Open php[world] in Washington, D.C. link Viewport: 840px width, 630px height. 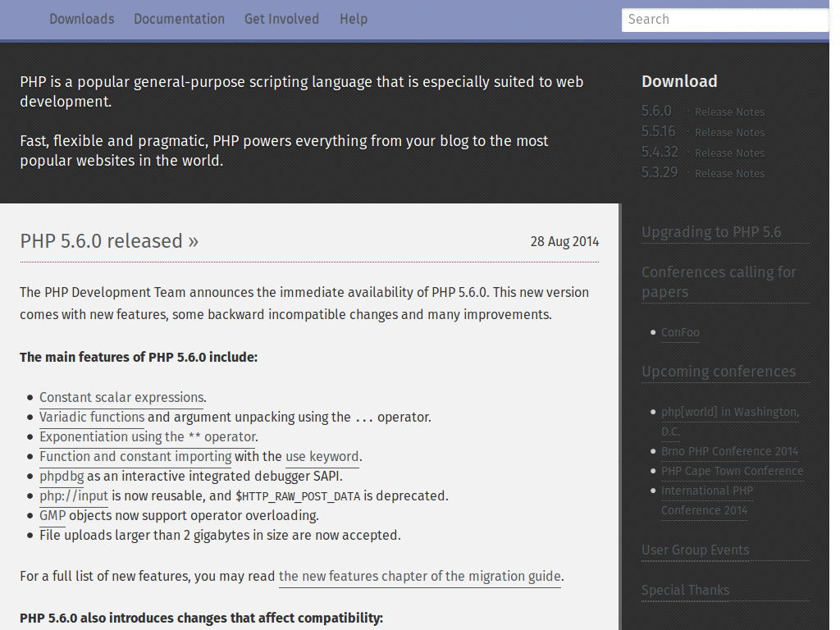pos(729,422)
